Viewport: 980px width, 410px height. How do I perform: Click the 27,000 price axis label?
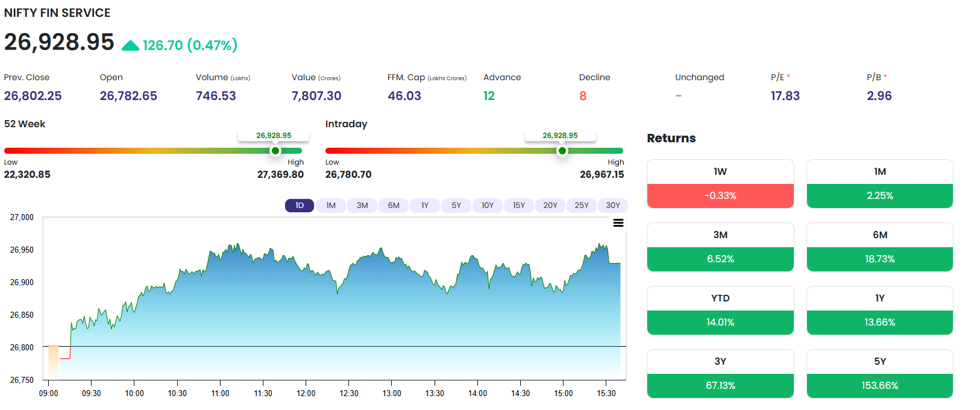[22, 217]
